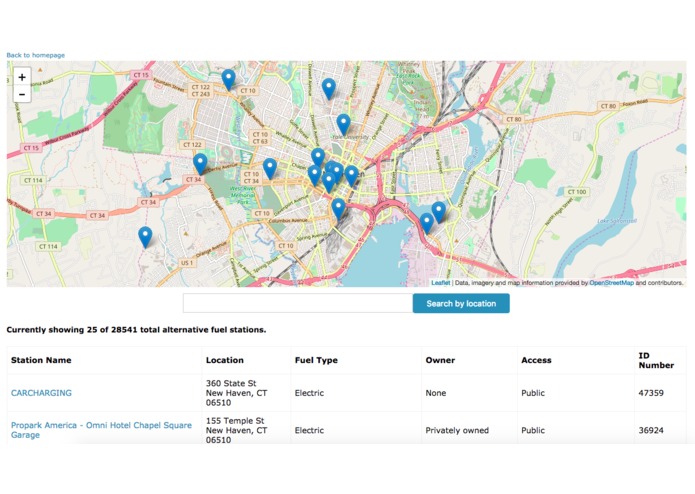This screenshot has width=695, height=494.
Task: Click the Station Name column header
Action: point(41,360)
